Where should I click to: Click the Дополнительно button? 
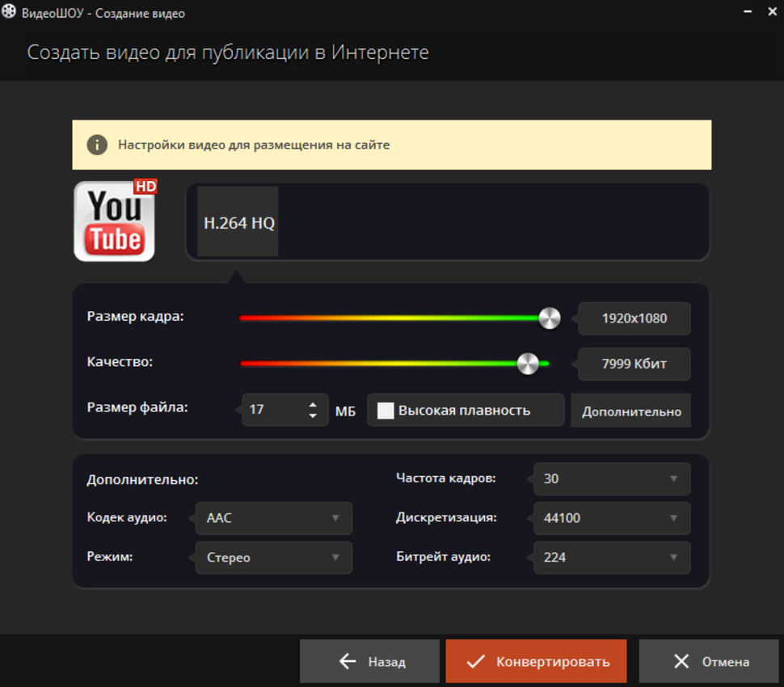coord(631,411)
